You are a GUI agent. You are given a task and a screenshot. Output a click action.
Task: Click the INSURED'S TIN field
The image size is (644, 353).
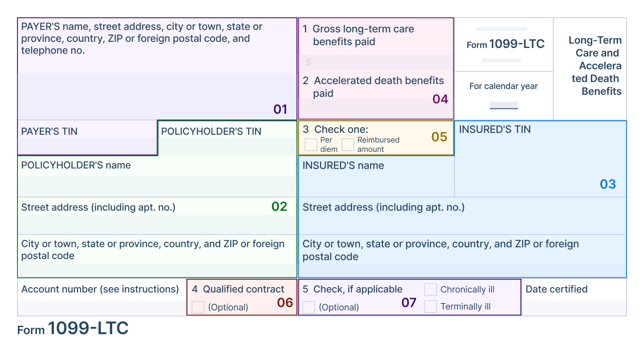pyautogui.click(x=540, y=159)
